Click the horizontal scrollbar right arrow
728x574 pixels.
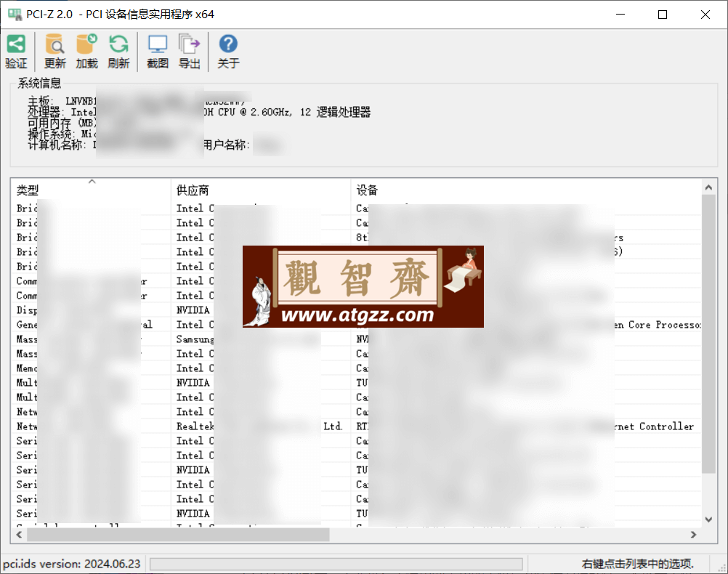click(x=694, y=535)
